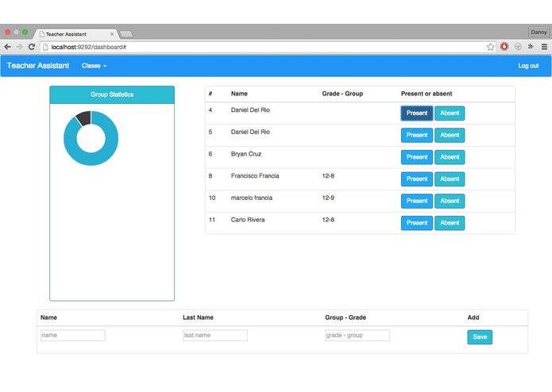Viewport: 552px width, 392px height.
Task: Mark marcelo francia as Absent
Action: tap(450, 201)
